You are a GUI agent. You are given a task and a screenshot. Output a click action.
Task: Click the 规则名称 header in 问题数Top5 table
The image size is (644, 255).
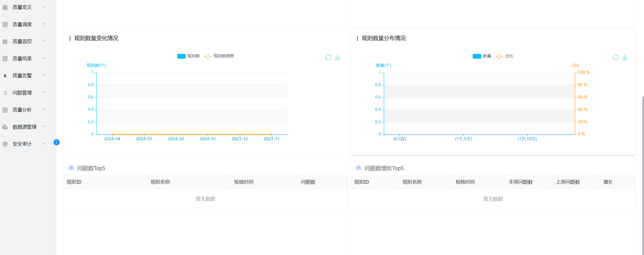click(160, 182)
